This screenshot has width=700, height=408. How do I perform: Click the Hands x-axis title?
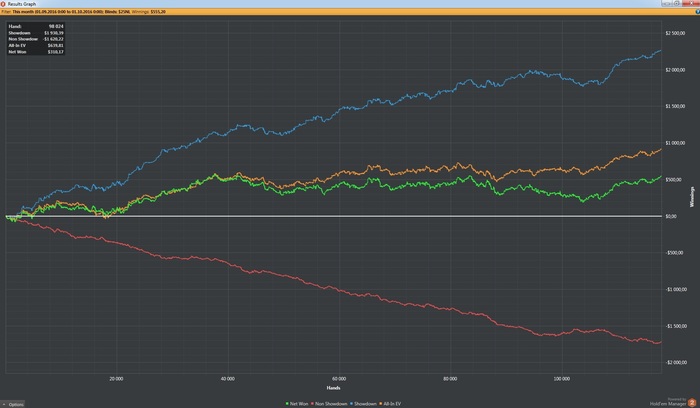[333, 388]
